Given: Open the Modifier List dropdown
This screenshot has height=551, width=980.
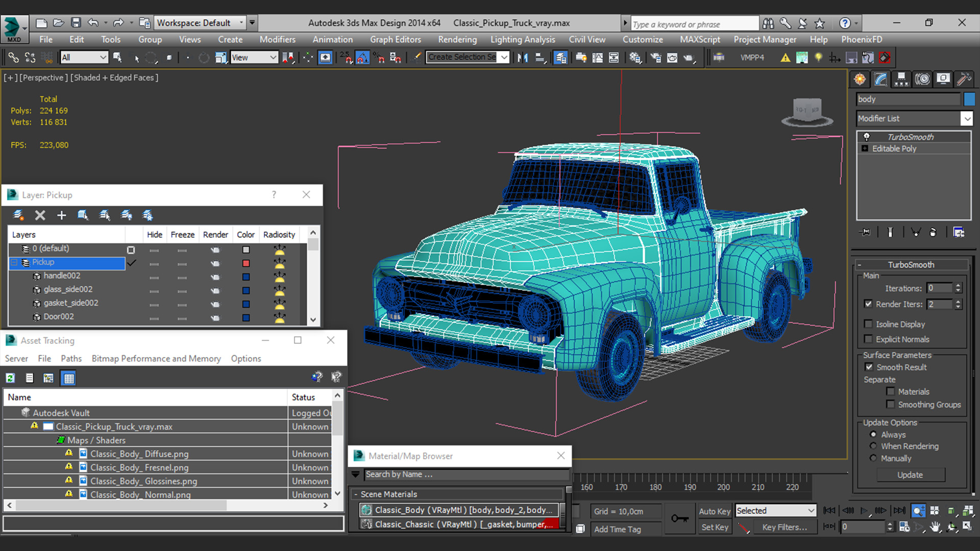Looking at the screenshot, I should tap(967, 118).
